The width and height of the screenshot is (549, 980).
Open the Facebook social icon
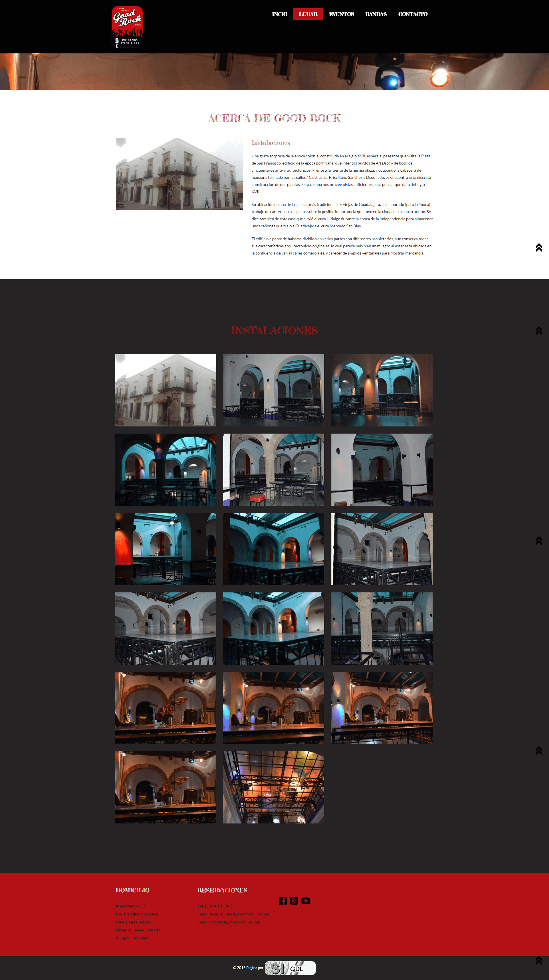[x=283, y=901]
